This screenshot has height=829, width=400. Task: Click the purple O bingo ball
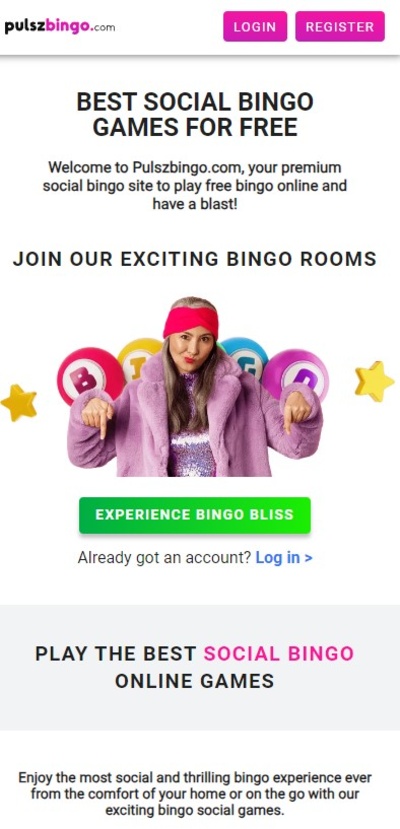(296, 373)
